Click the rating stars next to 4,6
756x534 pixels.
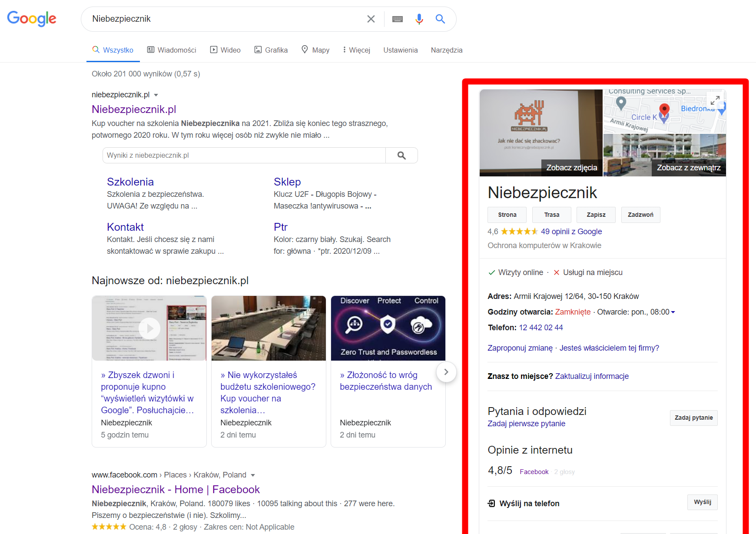pos(519,232)
